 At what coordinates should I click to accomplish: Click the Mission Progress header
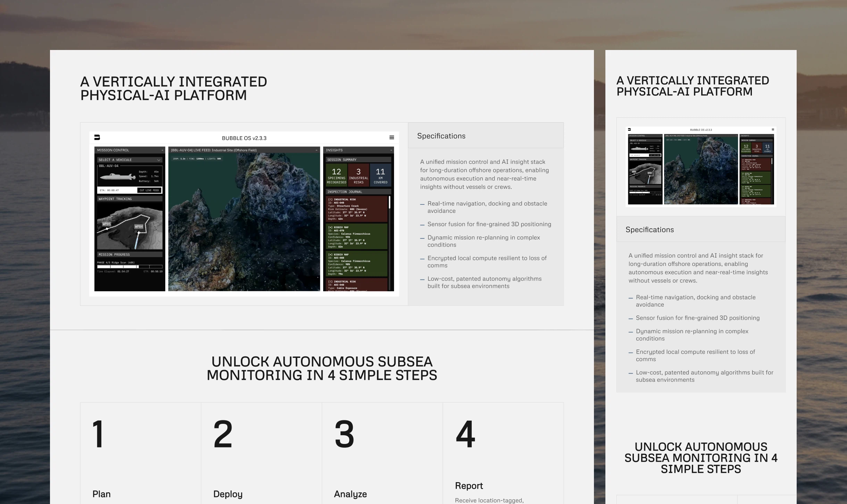tap(130, 254)
